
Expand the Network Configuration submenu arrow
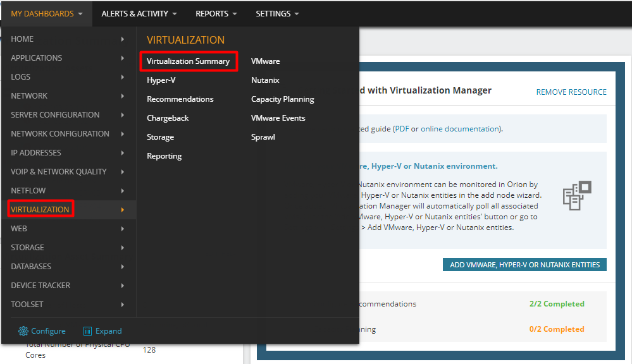click(x=123, y=134)
